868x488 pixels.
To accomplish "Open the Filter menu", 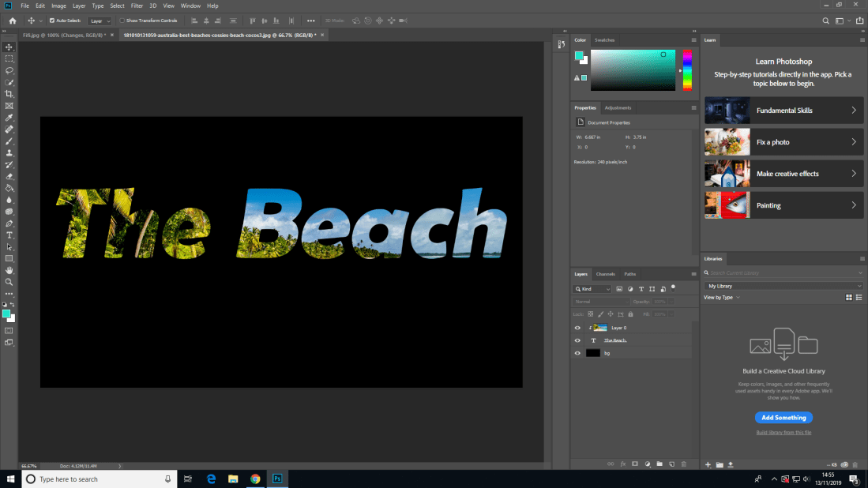I will 137,6.
